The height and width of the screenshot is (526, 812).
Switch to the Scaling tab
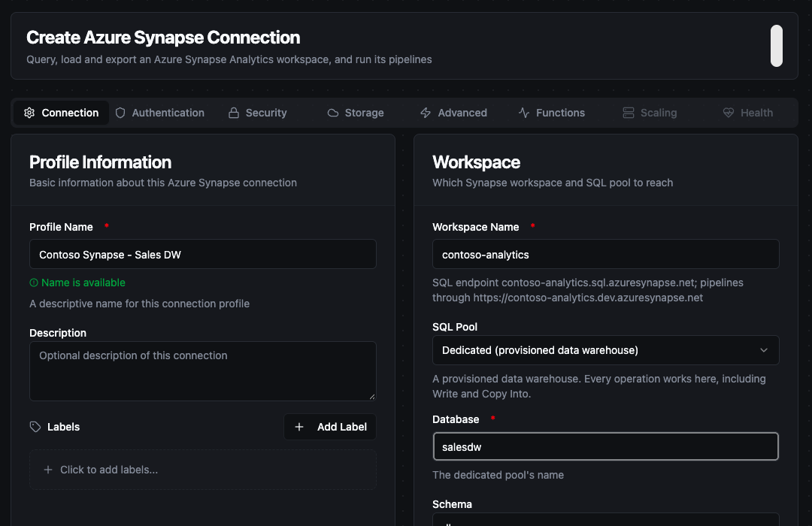[x=650, y=113]
